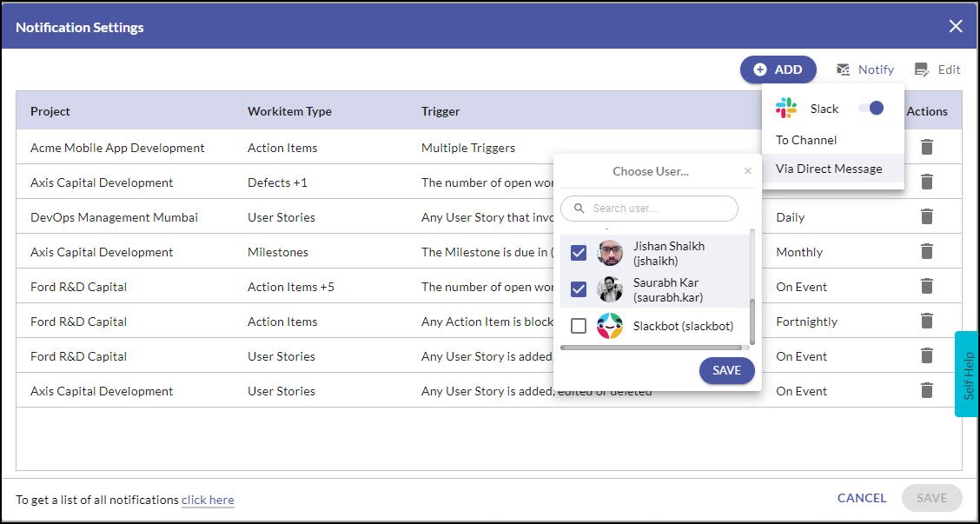Save the chosen users in popup

(727, 370)
